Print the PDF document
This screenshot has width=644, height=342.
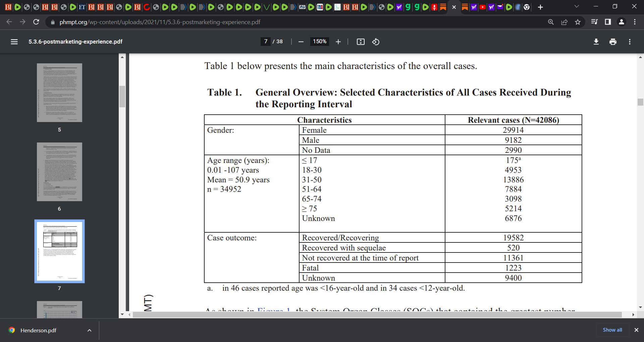click(613, 42)
